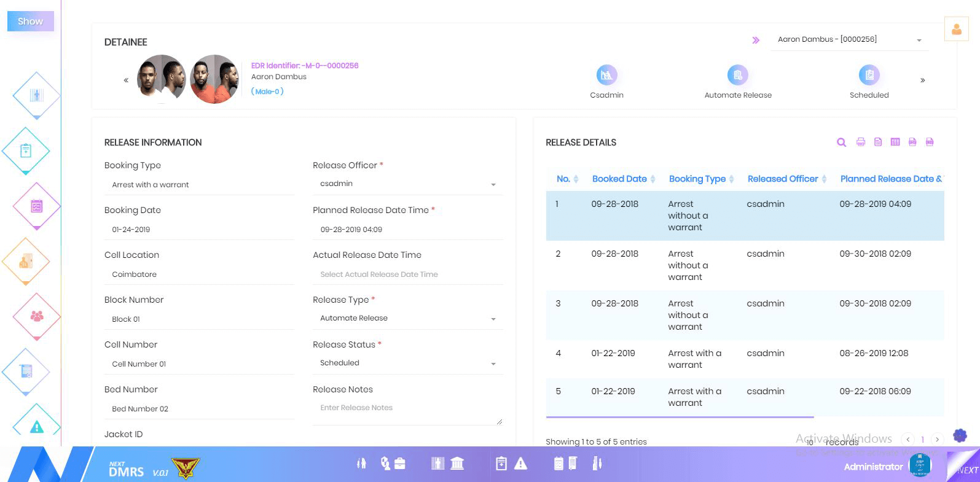Sort table by Booked Date column
Screen dimensions: 980x482
click(x=624, y=179)
